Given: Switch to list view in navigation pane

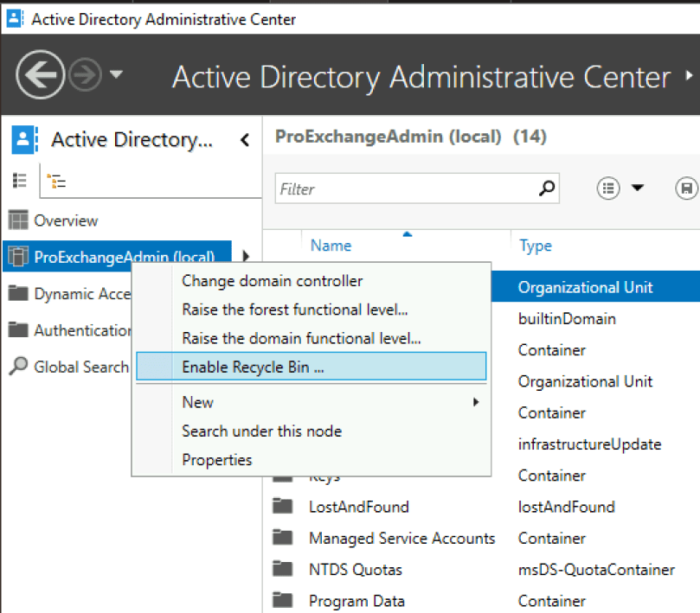Looking at the screenshot, I should [x=19, y=180].
